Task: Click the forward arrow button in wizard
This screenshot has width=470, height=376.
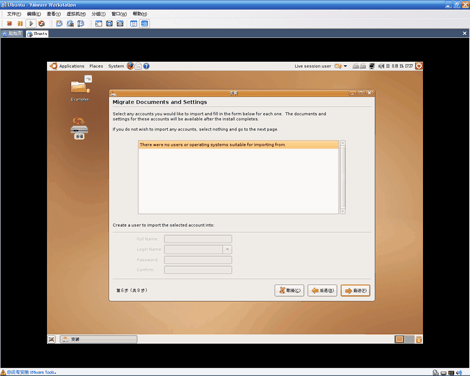Action: 355,291
